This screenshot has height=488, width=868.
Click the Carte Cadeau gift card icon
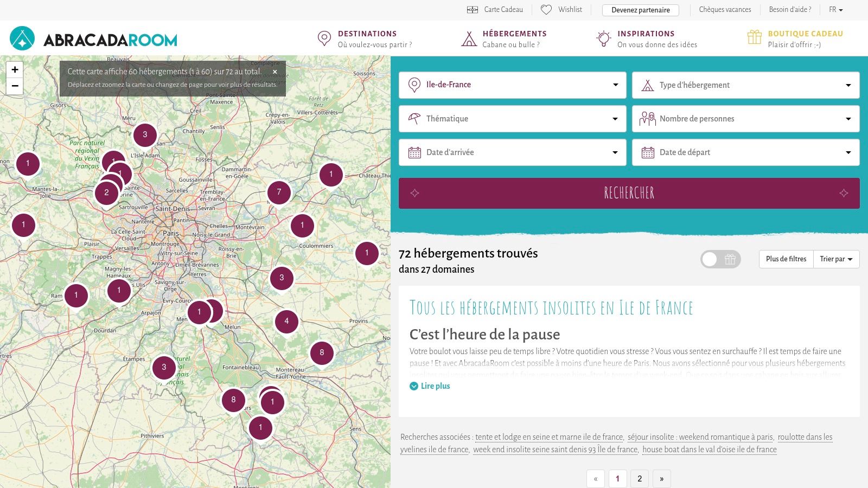point(473,10)
